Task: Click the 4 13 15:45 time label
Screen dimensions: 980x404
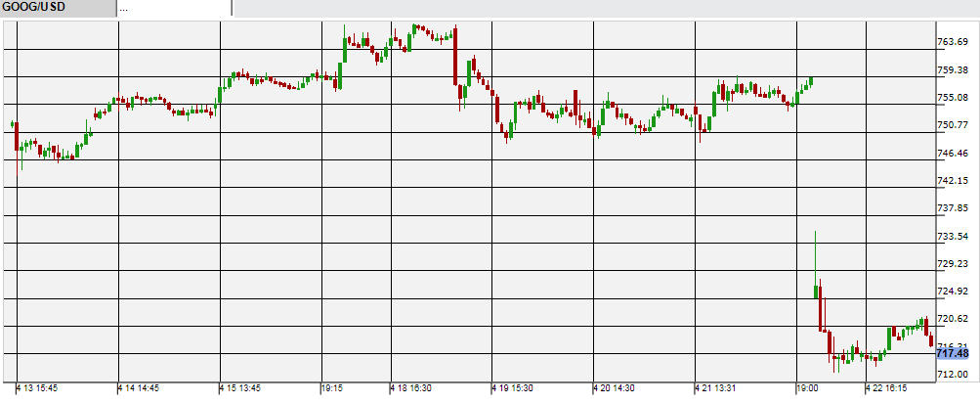Action: (x=39, y=388)
